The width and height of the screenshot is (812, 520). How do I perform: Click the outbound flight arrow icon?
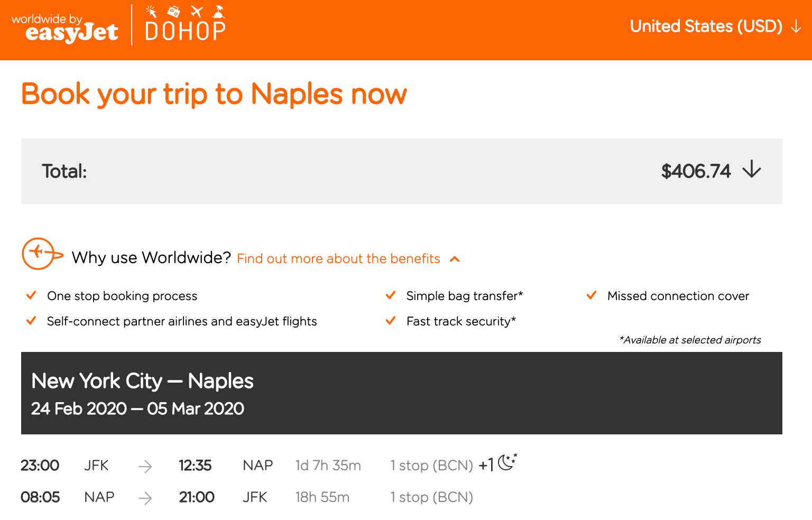(x=145, y=466)
